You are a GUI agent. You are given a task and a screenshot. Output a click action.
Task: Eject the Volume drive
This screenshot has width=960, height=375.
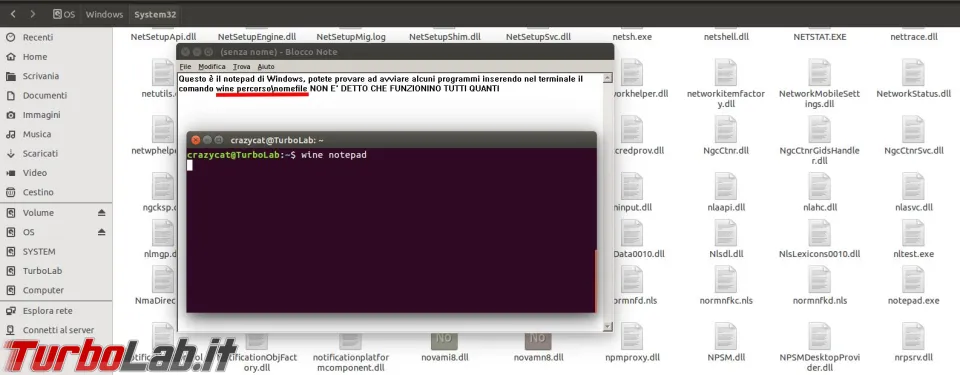(102, 213)
